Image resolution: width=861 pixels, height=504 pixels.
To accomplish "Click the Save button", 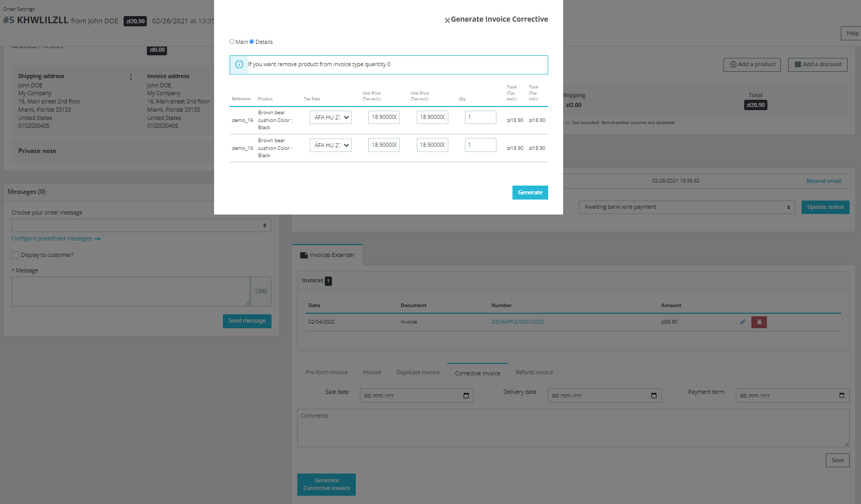I will click(x=838, y=461).
